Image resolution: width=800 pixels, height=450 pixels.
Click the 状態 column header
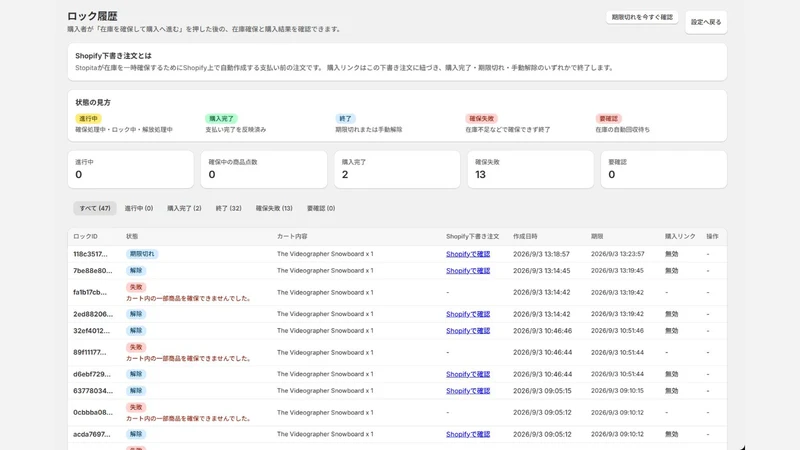pos(132,237)
